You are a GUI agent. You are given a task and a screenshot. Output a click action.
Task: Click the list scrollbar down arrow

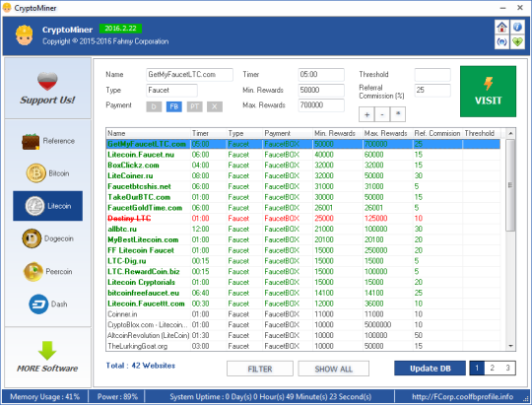click(510, 346)
